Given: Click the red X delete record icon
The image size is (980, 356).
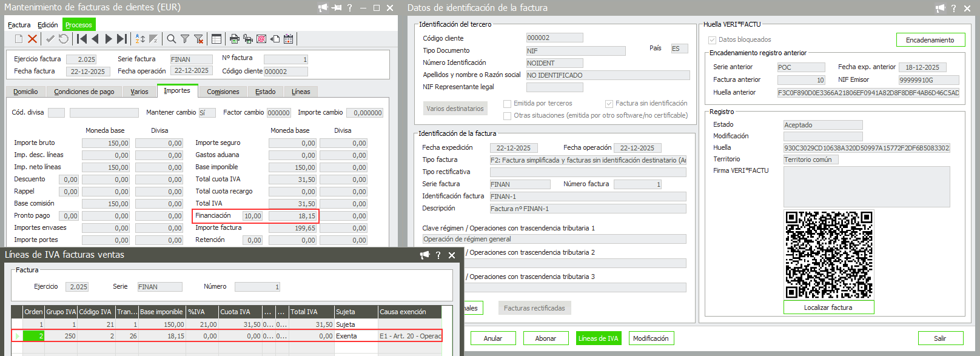Looking at the screenshot, I should pyautogui.click(x=33, y=39).
